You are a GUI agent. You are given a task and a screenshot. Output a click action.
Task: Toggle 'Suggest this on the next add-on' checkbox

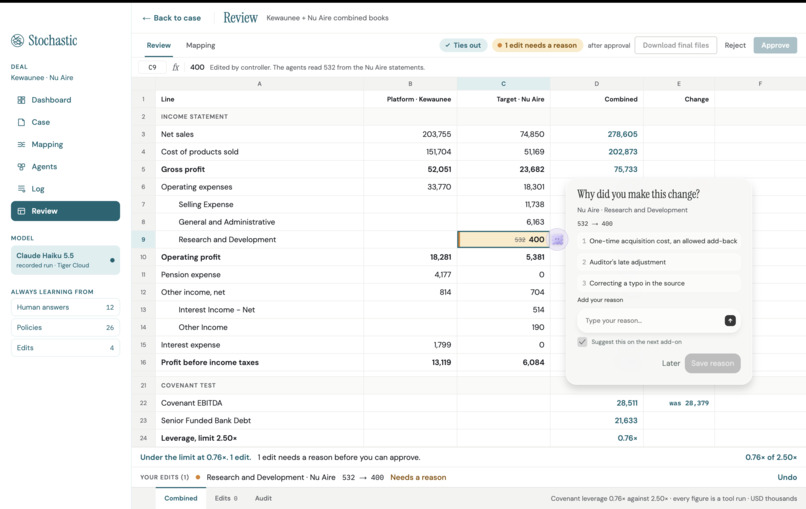pos(582,342)
